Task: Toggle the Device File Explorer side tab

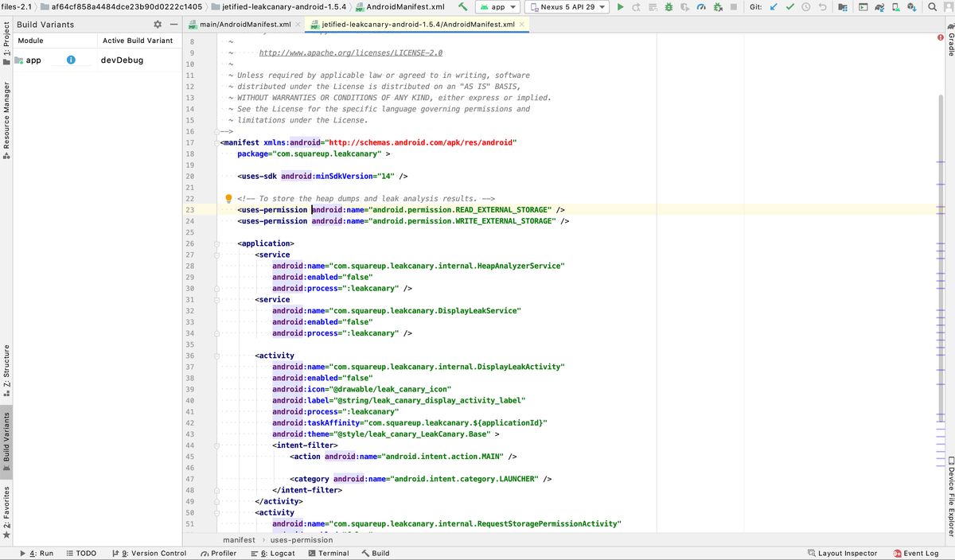Action: 949,497
